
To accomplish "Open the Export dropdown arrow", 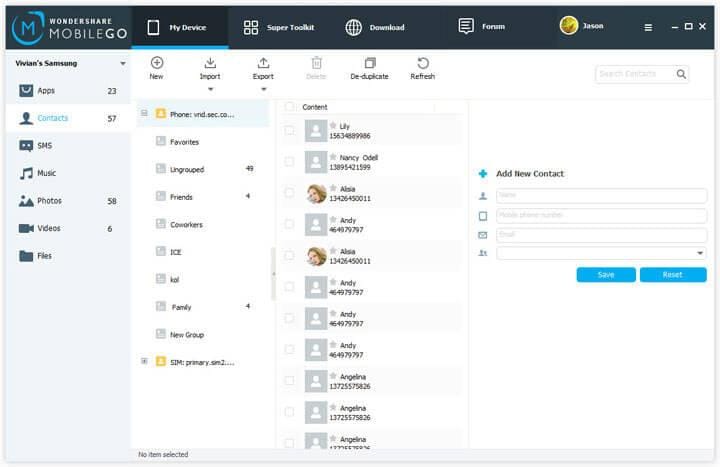I will coord(264,89).
